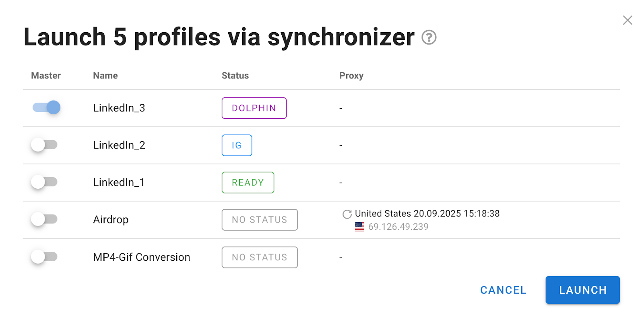
Task: Open the DOLPHIN status tag
Action: coord(254,108)
